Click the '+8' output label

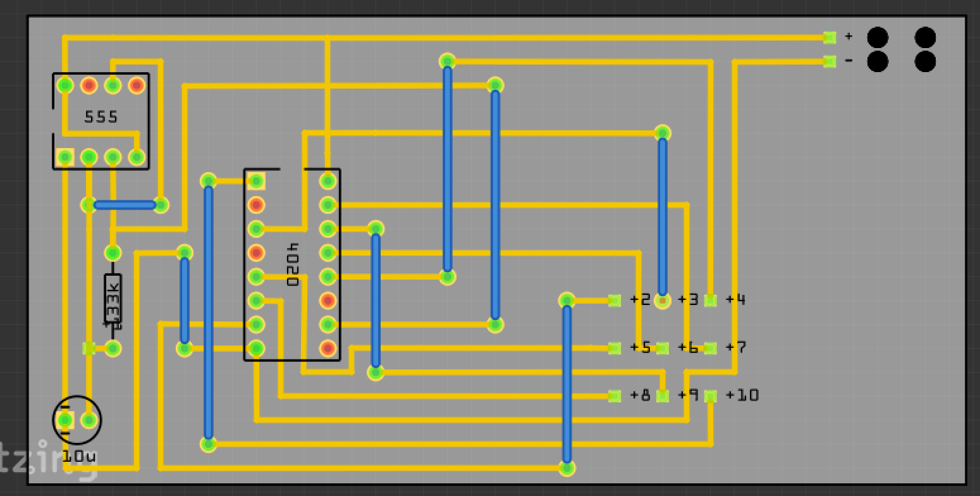tap(640, 395)
